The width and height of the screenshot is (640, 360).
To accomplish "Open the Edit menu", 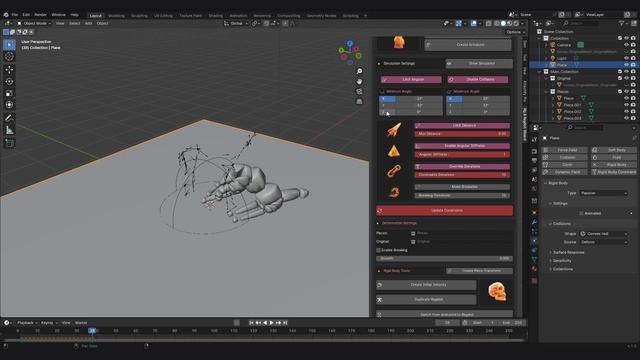I will coord(26,15).
